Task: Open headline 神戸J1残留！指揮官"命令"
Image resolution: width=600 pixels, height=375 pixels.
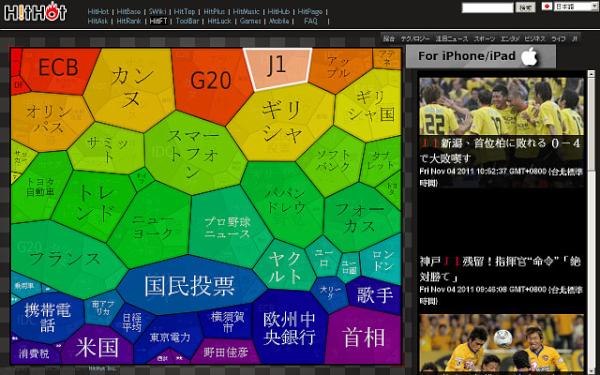Action: pyautogui.click(x=501, y=269)
